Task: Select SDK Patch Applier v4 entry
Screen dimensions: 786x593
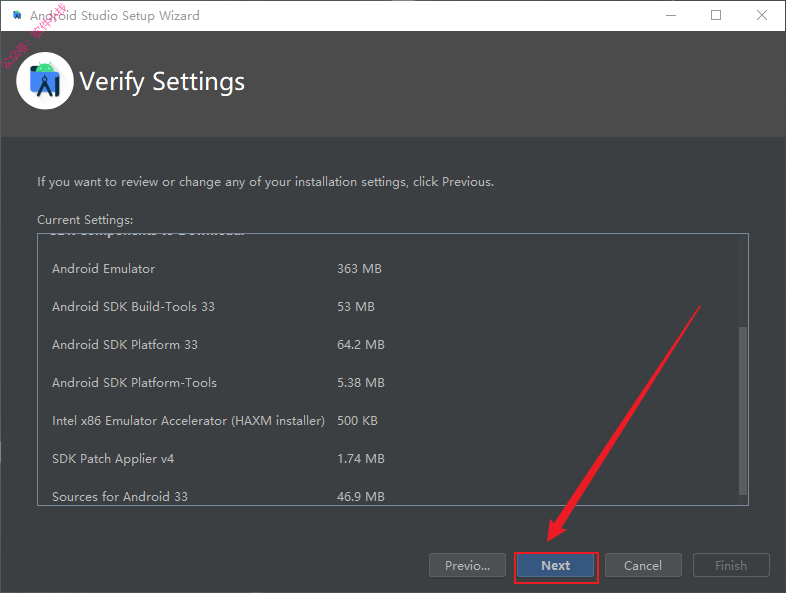Action: click(x=113, y=459)
